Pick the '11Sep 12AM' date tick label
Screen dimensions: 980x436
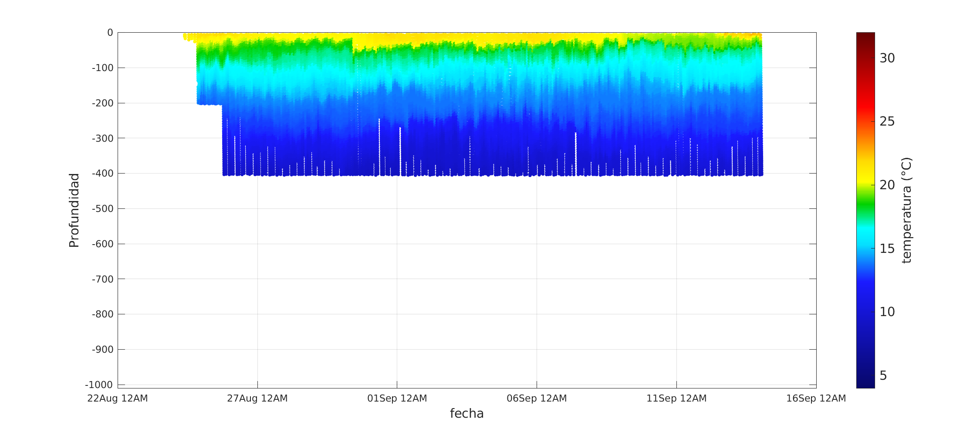[x=676, y=399]
